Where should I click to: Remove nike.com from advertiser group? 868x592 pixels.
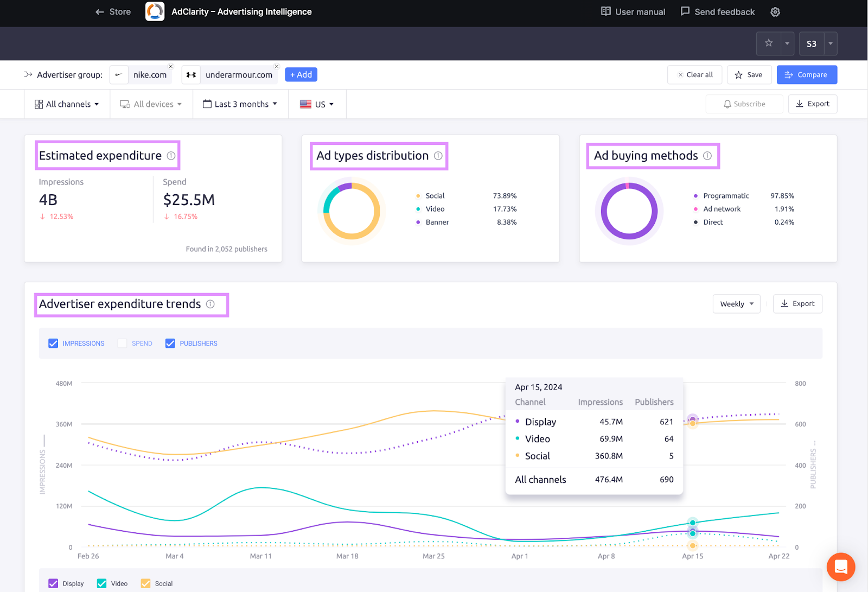point(171,66)
